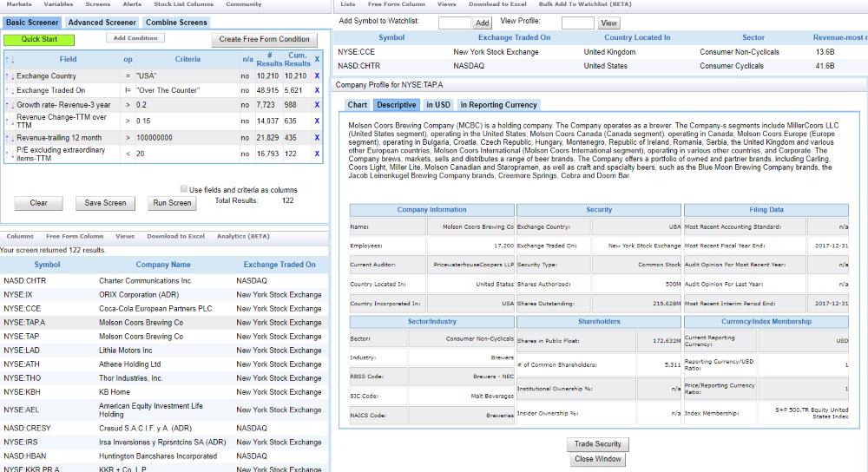This screenshot has width=868, height=472.
Task: Remove Growth rate Revenue-3 year condition
Action: click(x=317, y=104)
